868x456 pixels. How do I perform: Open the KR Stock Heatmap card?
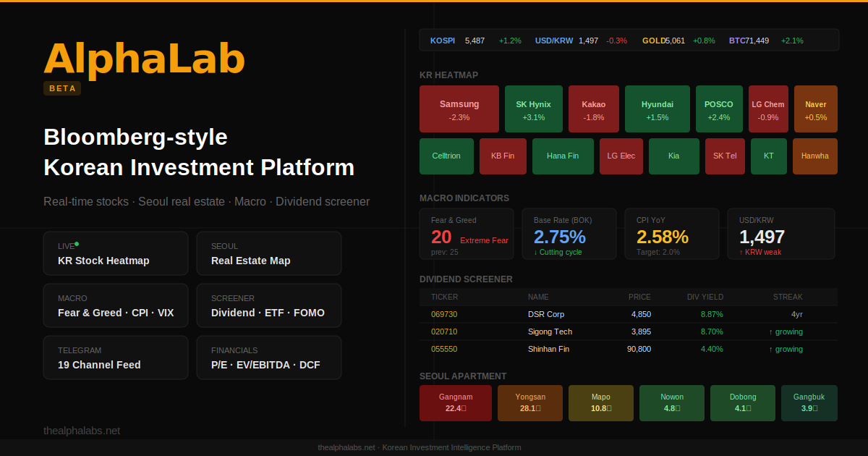[x=116, y=253]
